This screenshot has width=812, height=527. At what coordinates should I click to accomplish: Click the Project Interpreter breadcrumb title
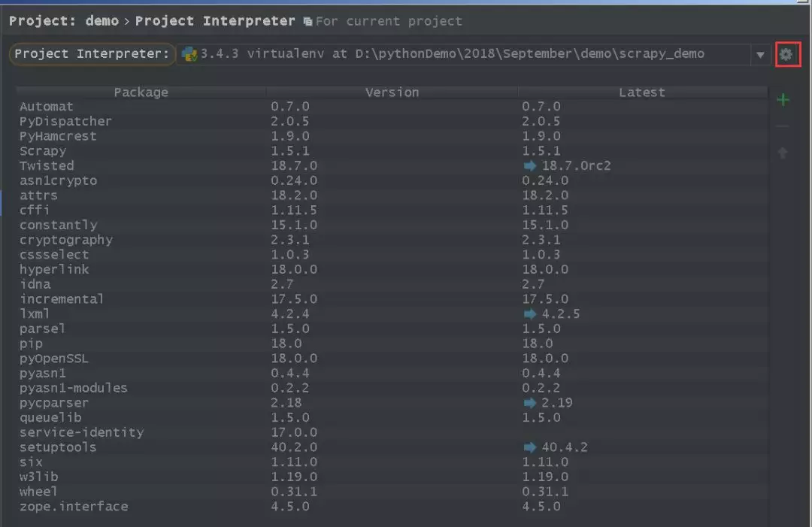pos(215,21)
